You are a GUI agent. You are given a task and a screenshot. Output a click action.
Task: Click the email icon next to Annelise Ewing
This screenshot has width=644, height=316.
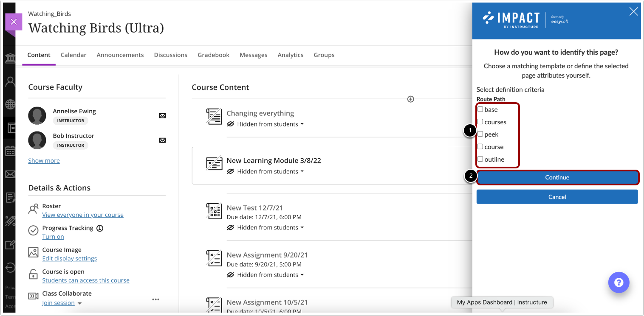click(x=162, y=115)
